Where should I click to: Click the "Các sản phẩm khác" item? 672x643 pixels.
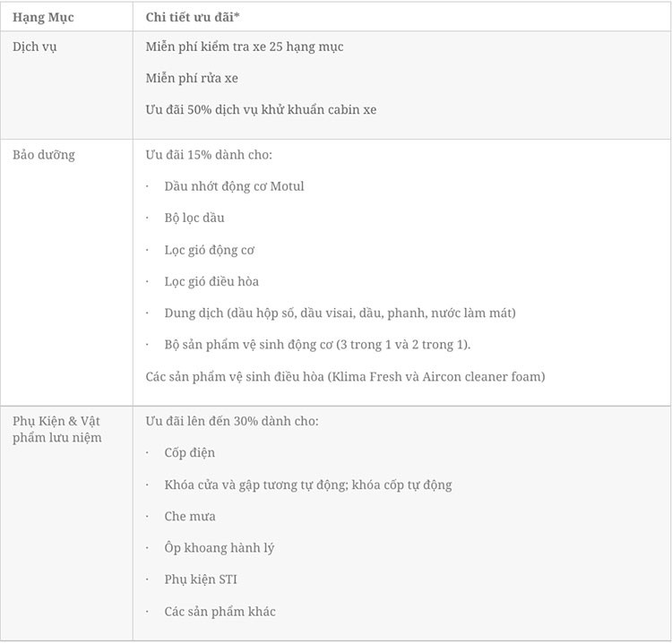220,612
